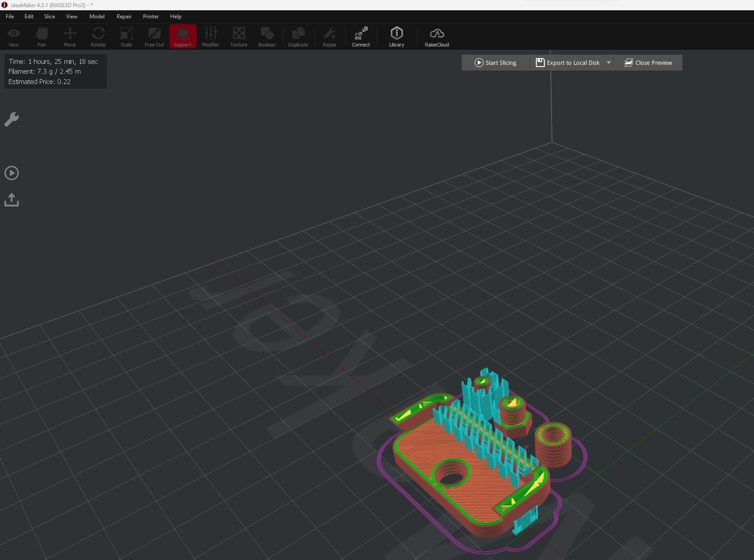Click the Filament 7.3 g usage text
The height and width of the screenshot is (560, 754).
(45, 72)
